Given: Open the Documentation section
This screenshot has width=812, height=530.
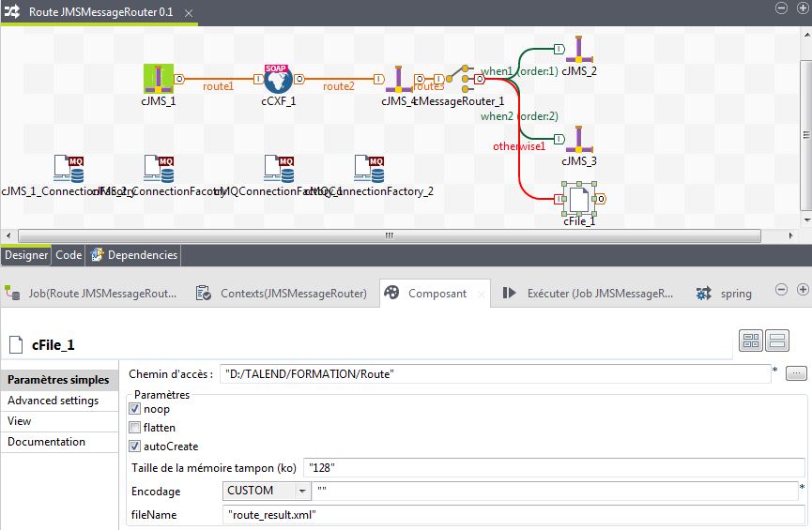Looking at the screenshot, I should pyautogui.click(x=59, y=442).
